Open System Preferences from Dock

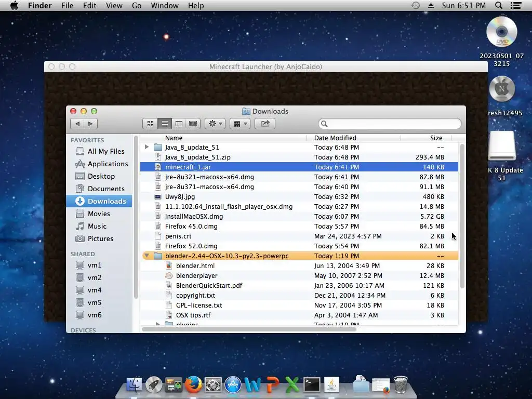pos(213,385)
